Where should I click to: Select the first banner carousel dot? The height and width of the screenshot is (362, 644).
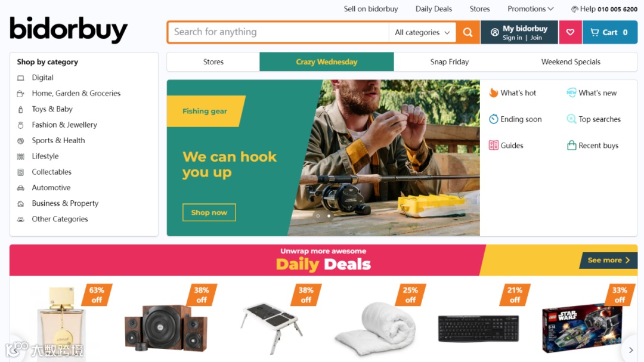(x=318, y=216)
